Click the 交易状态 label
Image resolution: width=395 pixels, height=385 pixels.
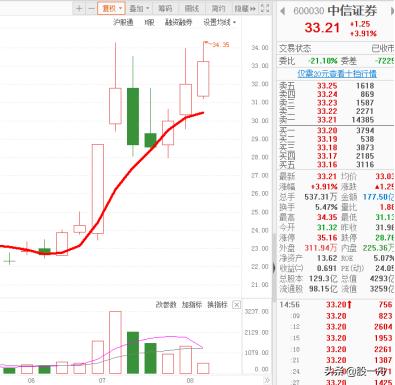[x=295, y=49]
